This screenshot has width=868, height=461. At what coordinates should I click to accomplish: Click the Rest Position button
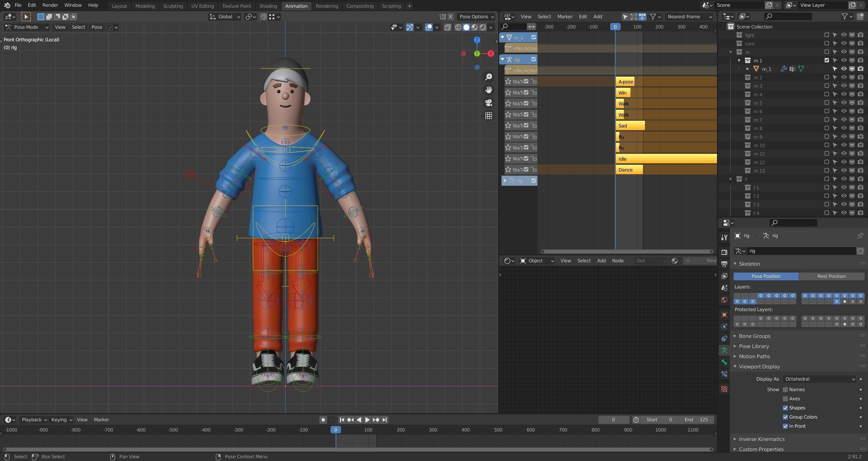(x=831, y=276)
